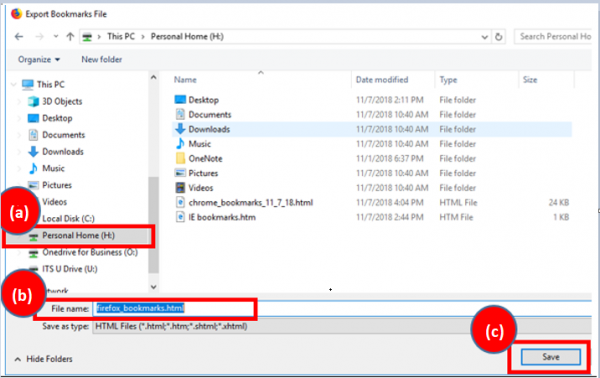Click the 3D Objects cube icon
Viewport: 600px width, 378px height.
click(33, 101)
